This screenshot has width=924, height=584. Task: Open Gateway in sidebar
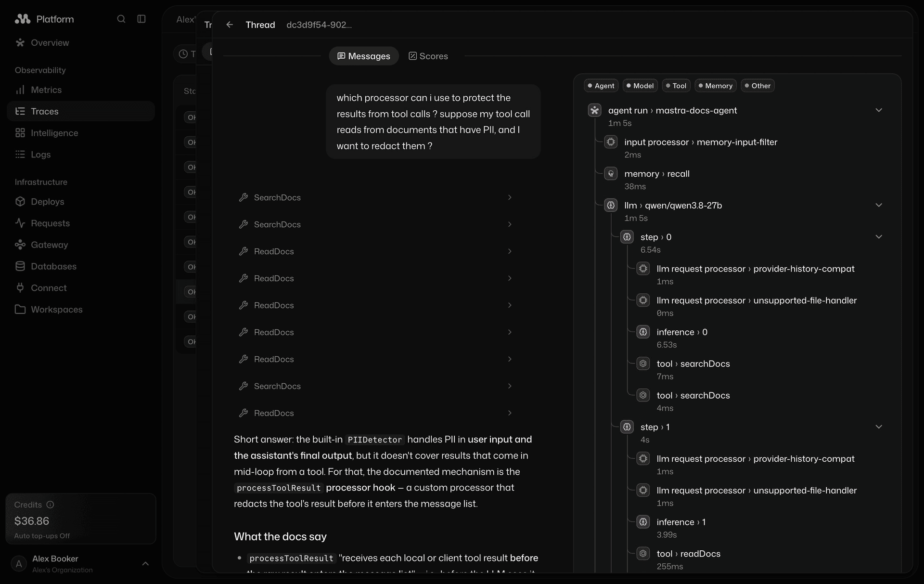point(80,245)
